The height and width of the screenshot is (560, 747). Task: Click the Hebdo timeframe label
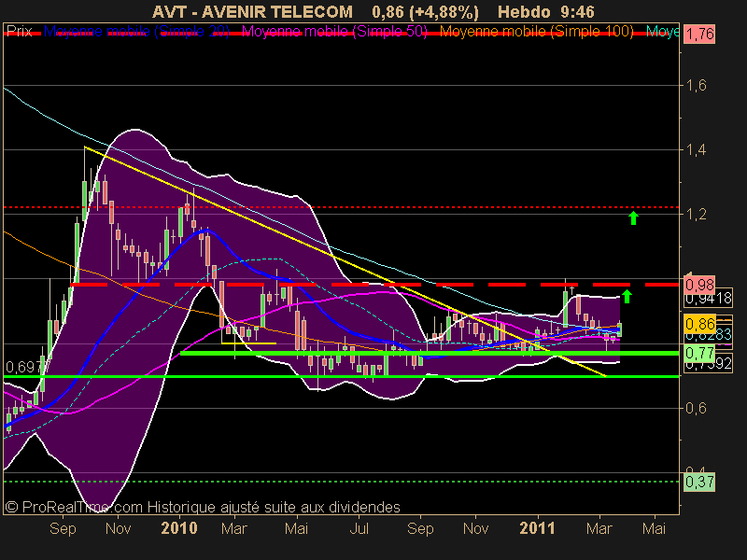point(526,12)
